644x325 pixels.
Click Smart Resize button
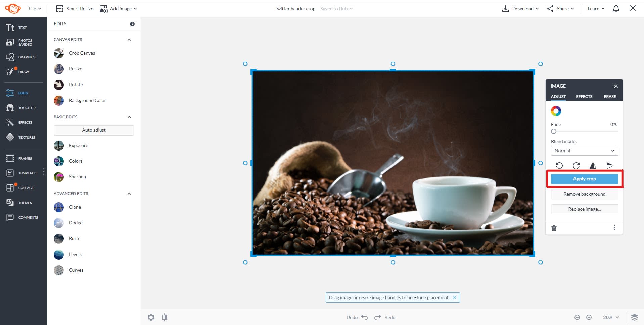point(75,9)
